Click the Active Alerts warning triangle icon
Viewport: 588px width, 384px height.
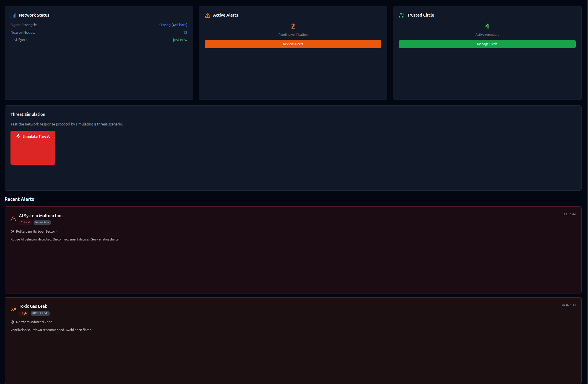[207, 15]
